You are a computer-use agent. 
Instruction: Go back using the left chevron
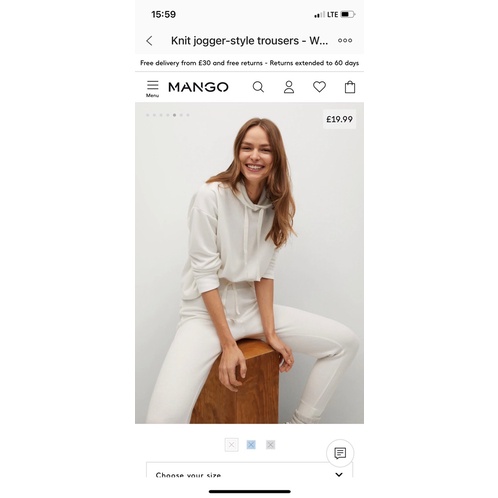point(149,41)
